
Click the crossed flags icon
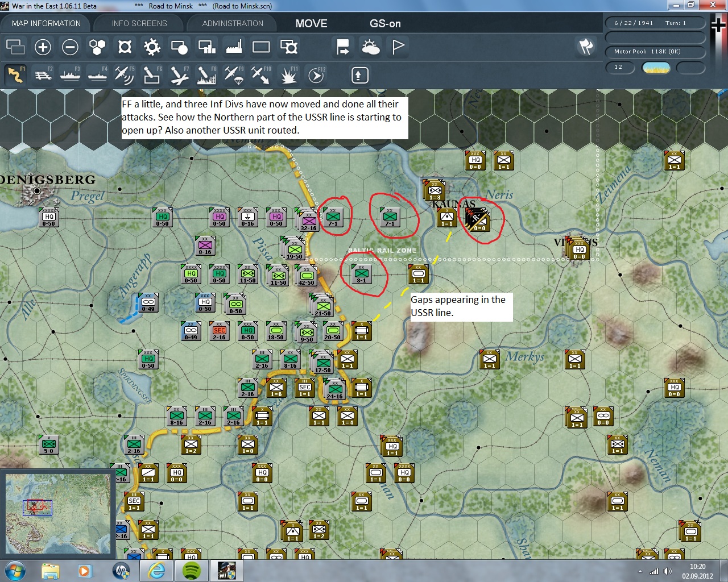click(x=586, y=47)
